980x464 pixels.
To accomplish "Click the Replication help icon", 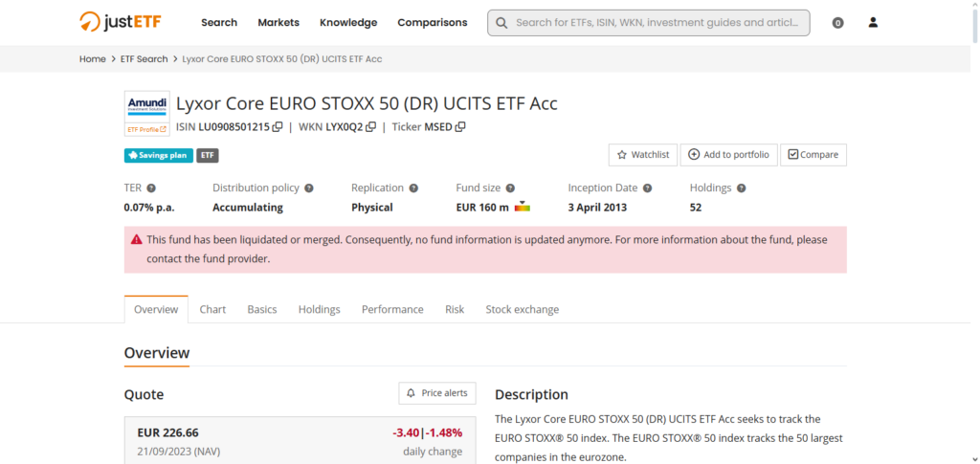I will (x=413, y=188).
